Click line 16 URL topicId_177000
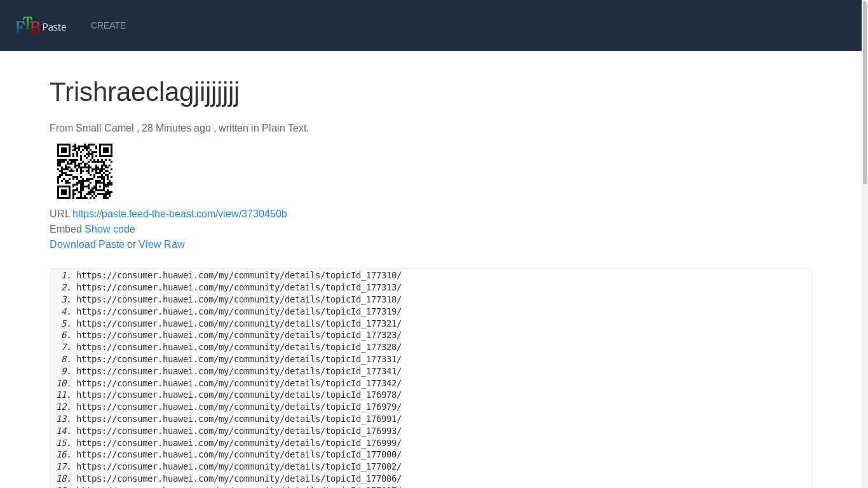868x488 pixels. [x=239, y=455]
